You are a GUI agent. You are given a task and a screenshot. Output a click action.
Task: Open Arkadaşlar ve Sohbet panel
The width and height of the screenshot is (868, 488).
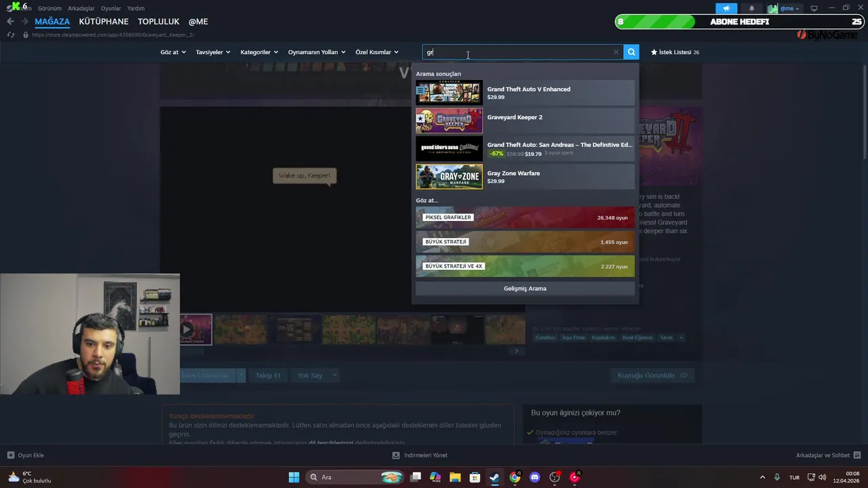tap(828, 455)
